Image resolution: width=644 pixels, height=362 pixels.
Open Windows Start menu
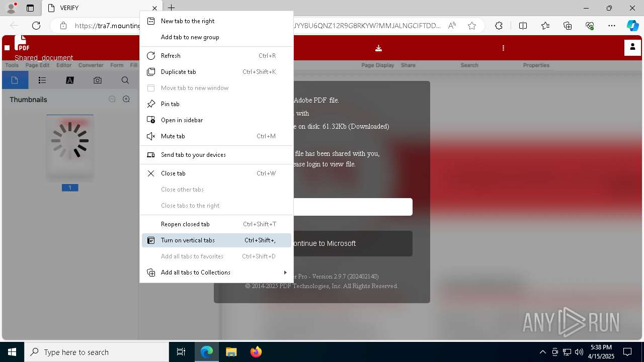coord(12,352)
